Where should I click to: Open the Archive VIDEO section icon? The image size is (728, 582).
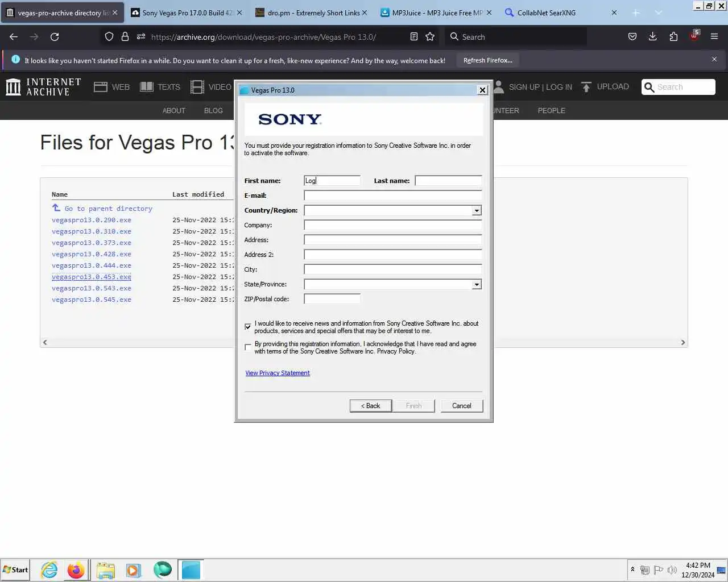197,87
